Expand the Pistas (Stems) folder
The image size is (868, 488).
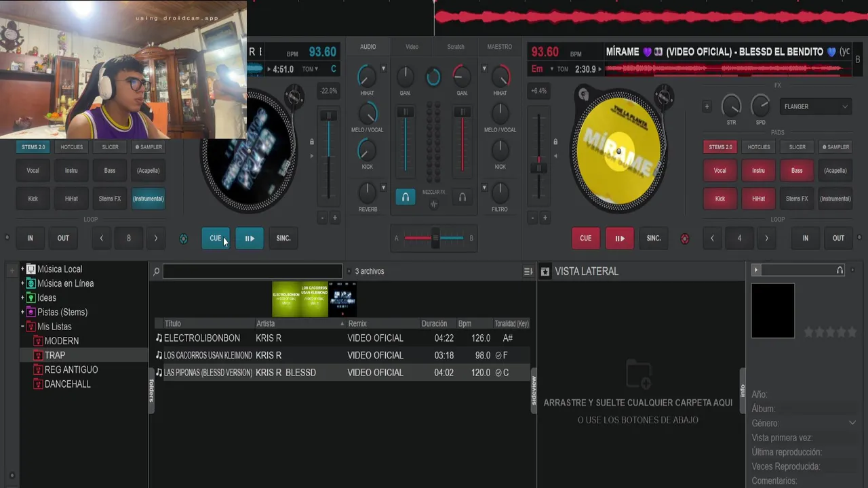(x=22, y=312)
